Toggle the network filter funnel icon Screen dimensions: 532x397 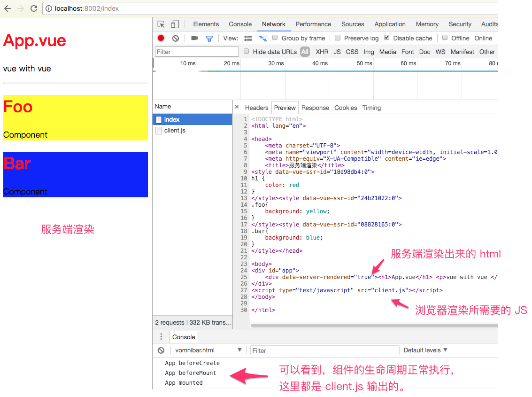pos(209,39)
